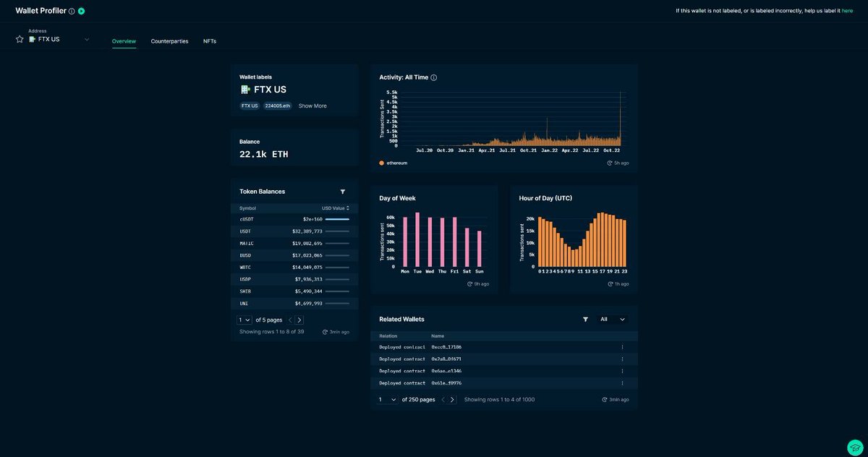Click the Activity chart 5h ago refresh icon
Viewport: 868px width, 457px height.
[x=610, y=163]
